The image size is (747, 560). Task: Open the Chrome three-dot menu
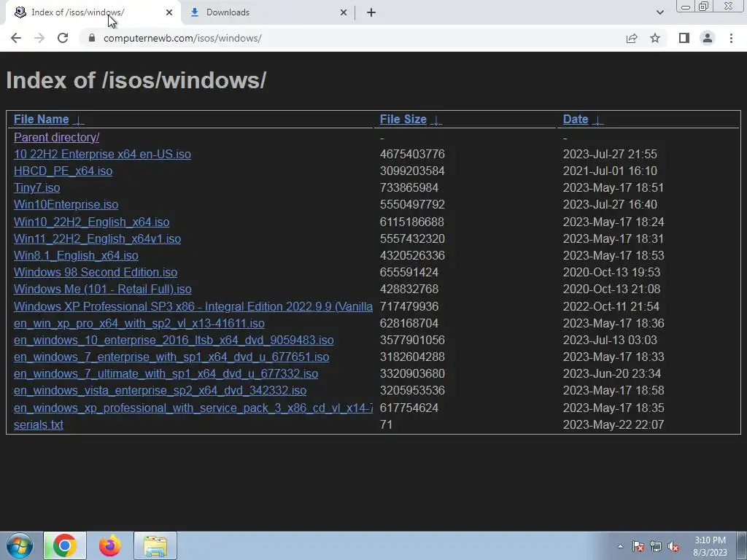pyautogui.click(x=731, y=38)
